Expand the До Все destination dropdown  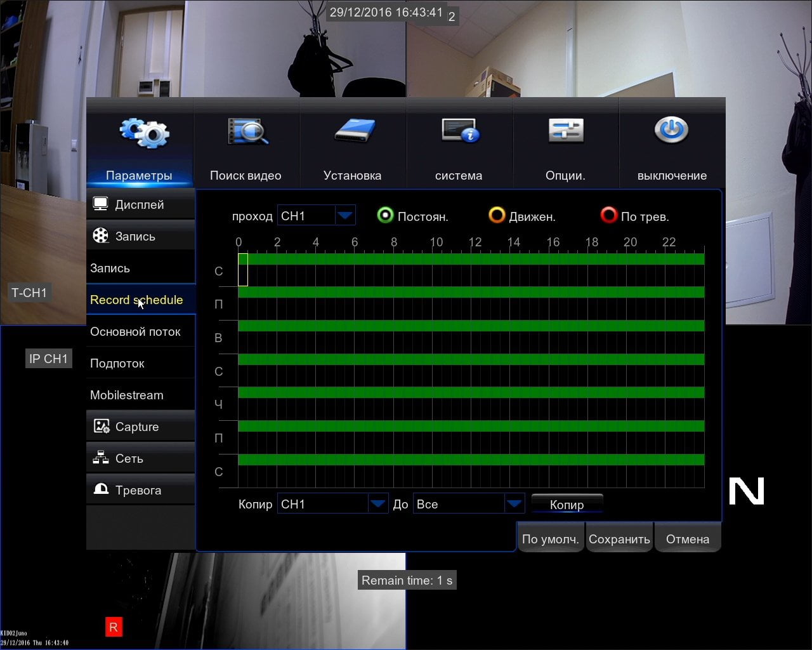click(x=469, y=504)
